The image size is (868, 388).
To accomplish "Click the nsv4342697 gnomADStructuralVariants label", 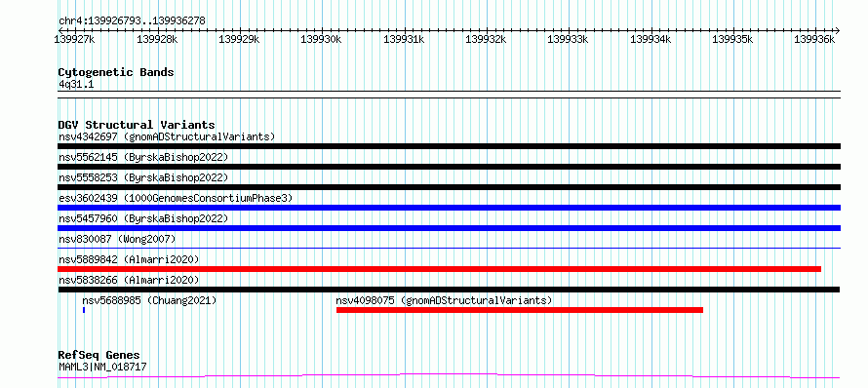I will (x=167, y=136).
